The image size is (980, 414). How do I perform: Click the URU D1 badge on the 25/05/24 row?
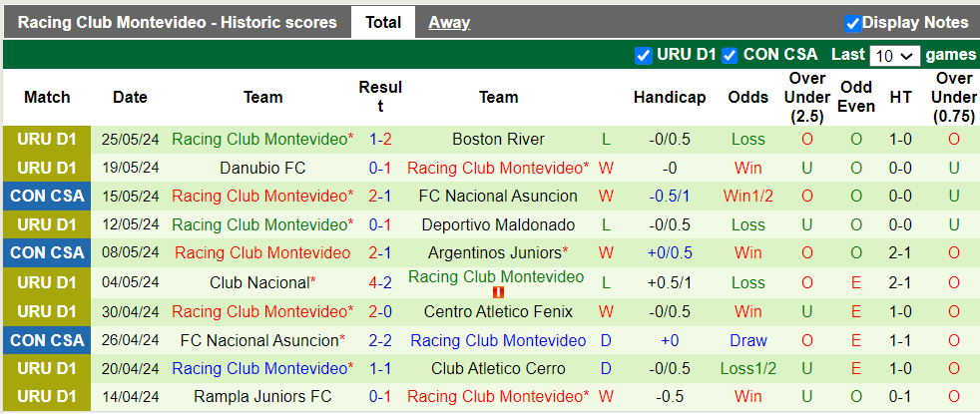pos(47,140)
